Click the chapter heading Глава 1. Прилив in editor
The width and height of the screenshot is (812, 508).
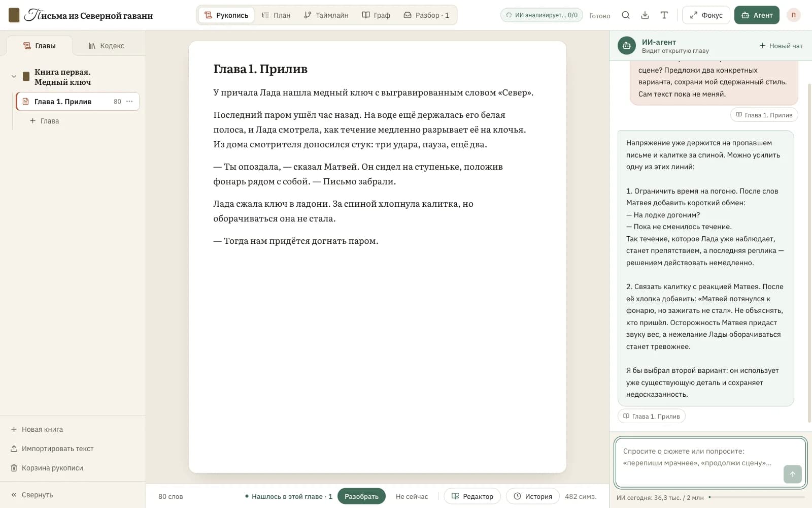coord(260,69)
